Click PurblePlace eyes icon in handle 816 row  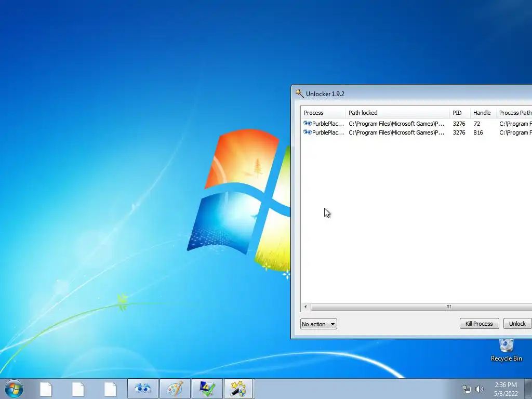(x=308, y=132)
